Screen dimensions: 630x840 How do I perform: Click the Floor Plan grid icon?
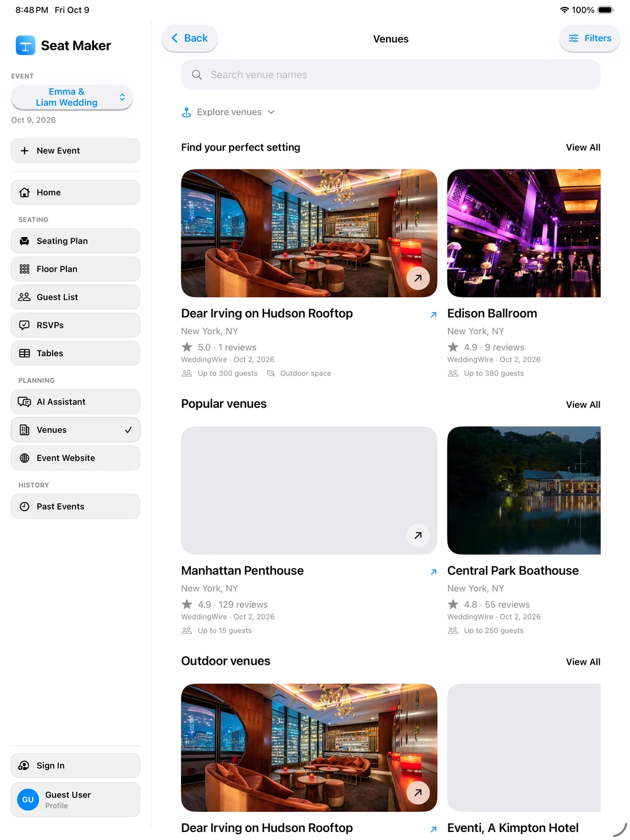pyautogui.click(x=25, y=269)
